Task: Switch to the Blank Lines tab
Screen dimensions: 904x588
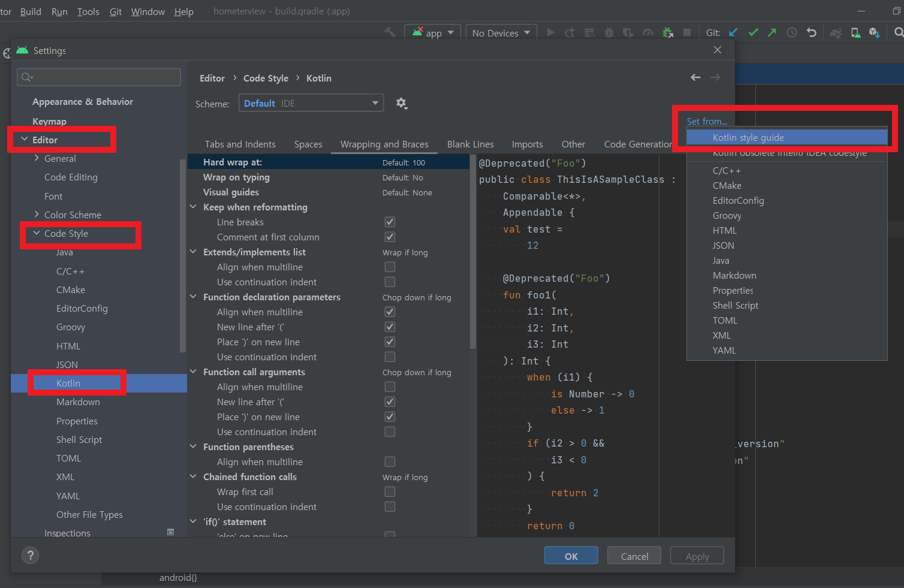Action: pyautogui.click(x=471, y=144)
